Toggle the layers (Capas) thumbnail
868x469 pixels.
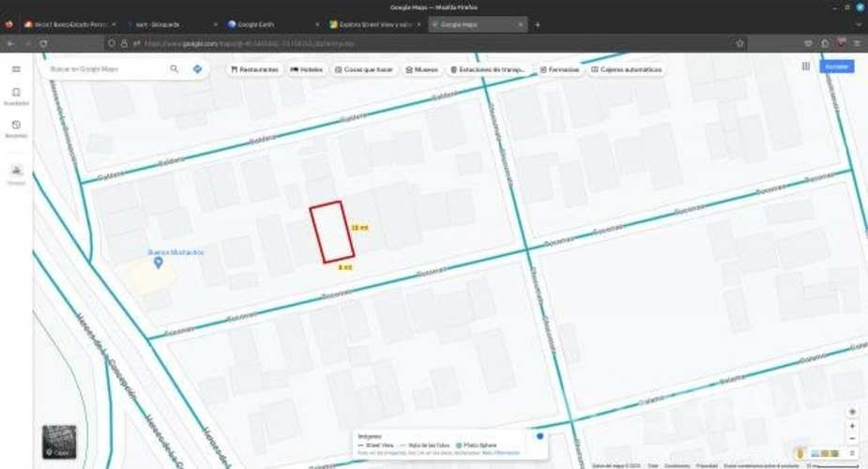click(58, 442)
